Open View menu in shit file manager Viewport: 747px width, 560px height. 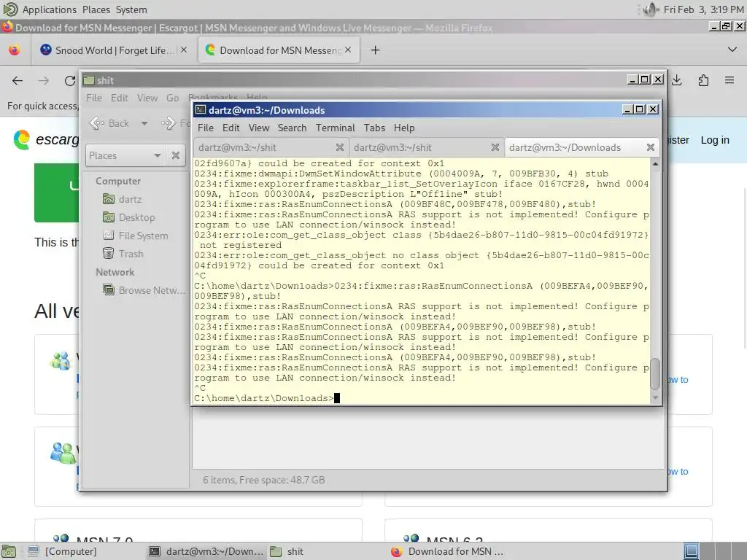click(147, 98)
